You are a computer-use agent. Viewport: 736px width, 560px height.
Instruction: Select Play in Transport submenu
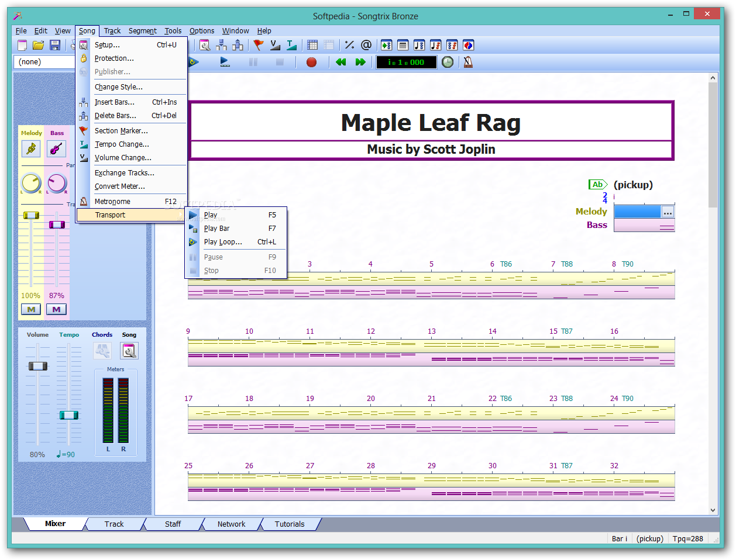236,215
